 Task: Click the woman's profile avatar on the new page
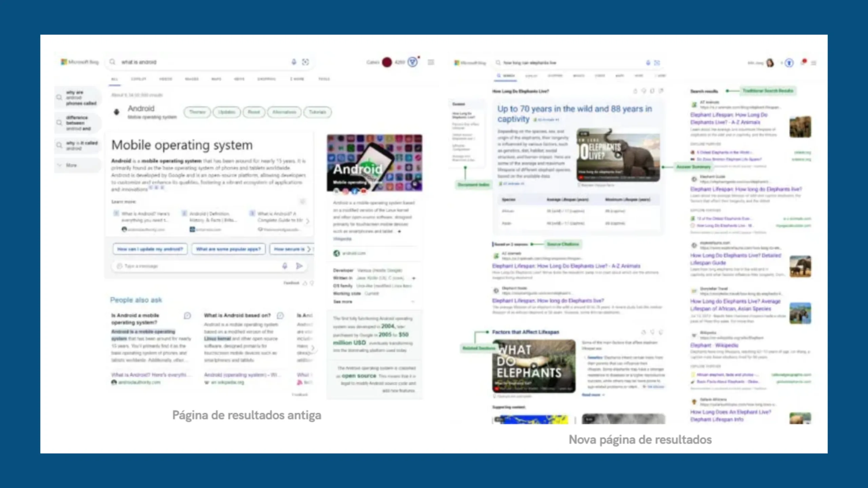(x=770, y=63)
